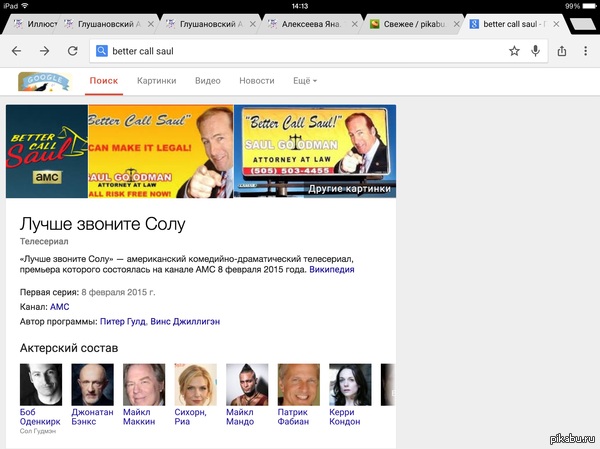Screen dimensions: 600x449
Task: Close the 'Алексеева Яна' tab
Action: 355,24
